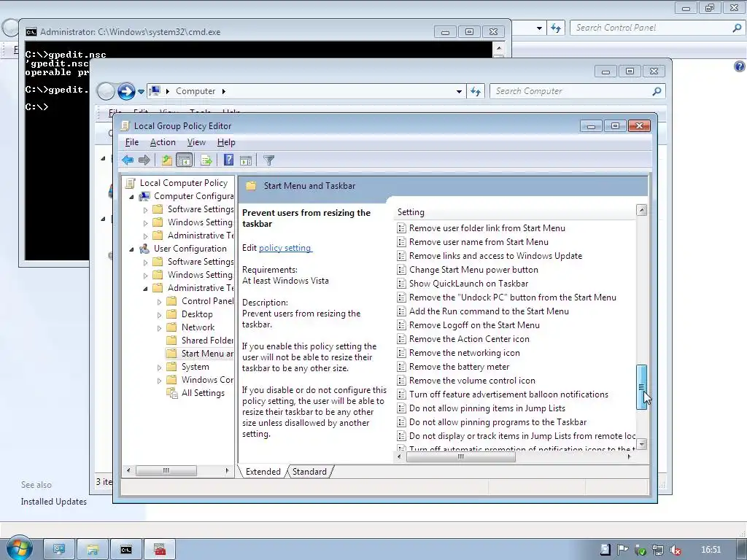Click the cmd.exe taskbar icon

pos(125,550)
